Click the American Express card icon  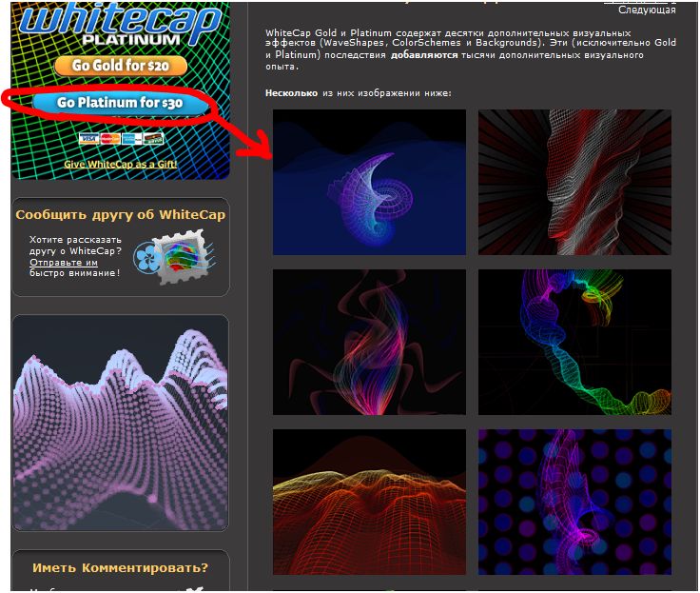pos(131,139)
